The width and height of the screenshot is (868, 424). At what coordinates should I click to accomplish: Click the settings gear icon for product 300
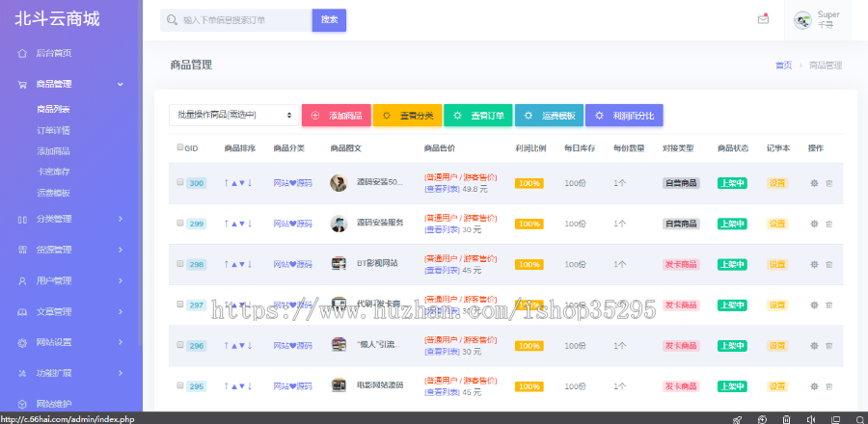814,183
